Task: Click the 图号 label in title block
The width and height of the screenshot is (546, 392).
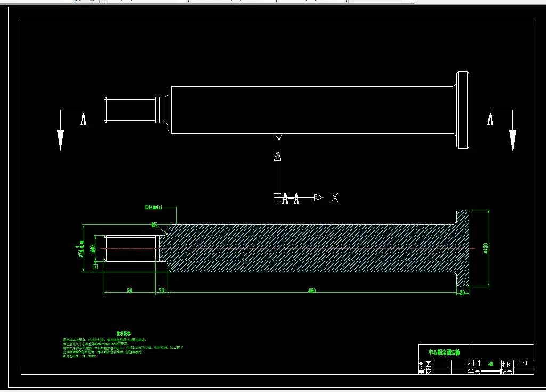Action: pyautogui.click(x=507, y=371)
